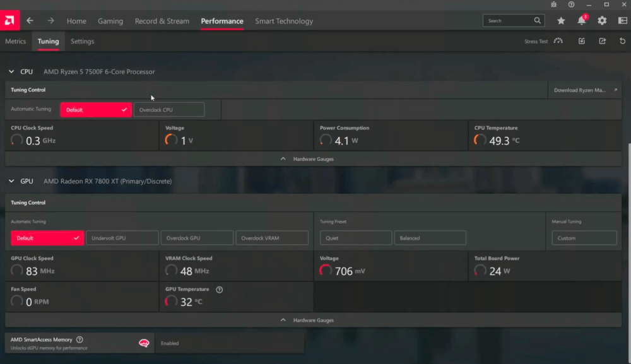Click the AMD logo icon
This screenshot has width=631, height=364.
point(9,20)
